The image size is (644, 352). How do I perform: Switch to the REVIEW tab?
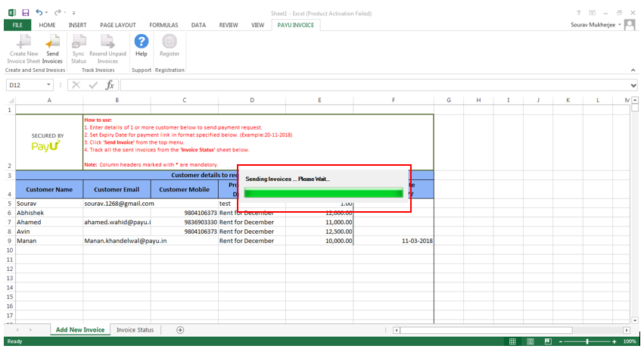pyautogui.click(x=229, y=25)
